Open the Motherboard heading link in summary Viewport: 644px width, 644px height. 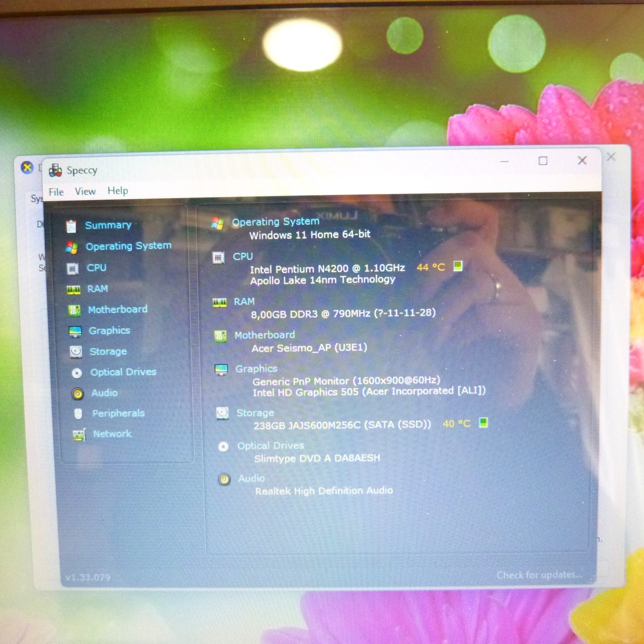pos(265,335)
